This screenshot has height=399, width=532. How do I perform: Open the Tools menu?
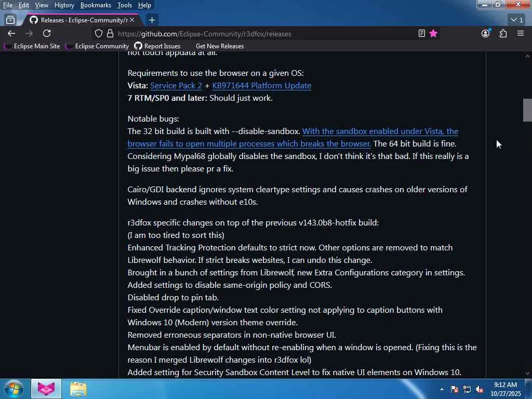click(x=125, y=5)
